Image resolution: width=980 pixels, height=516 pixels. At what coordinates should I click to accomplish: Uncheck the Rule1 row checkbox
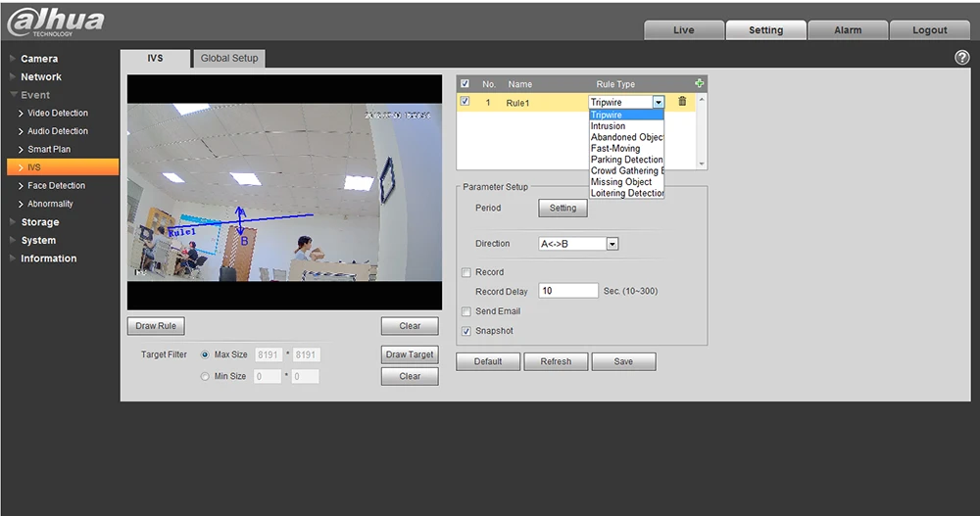[x=465, y=101]
